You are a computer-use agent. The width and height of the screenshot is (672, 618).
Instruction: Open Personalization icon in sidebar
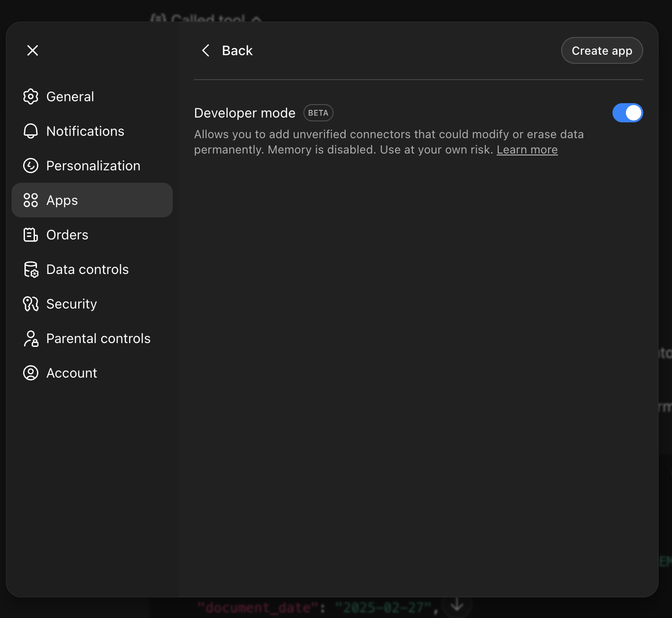(x=31, y=166)
